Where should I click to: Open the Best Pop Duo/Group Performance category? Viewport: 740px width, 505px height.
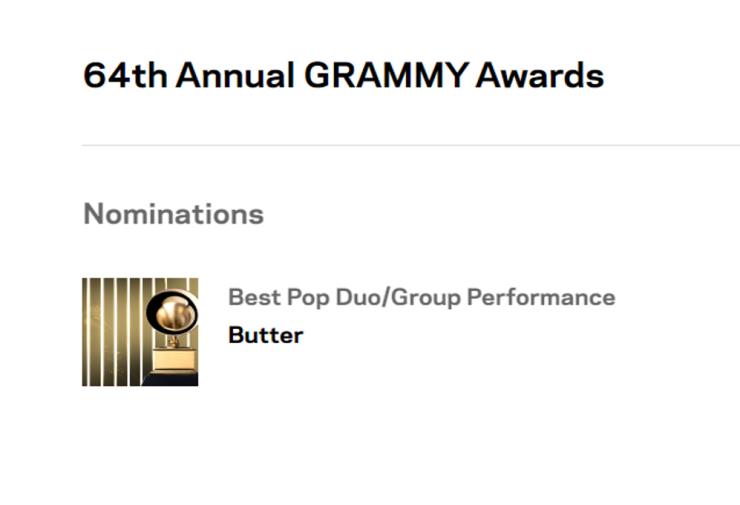pos(421,297)
